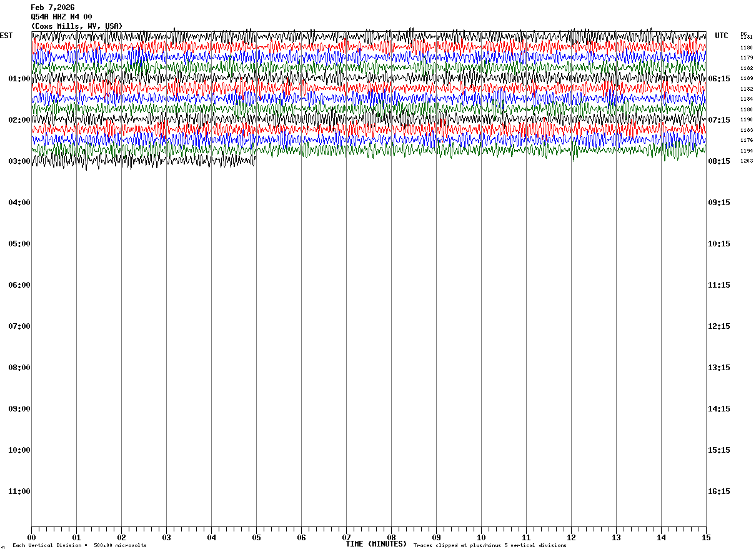
Task: Click the 'EST' timezone label
Action: [6, 36]
